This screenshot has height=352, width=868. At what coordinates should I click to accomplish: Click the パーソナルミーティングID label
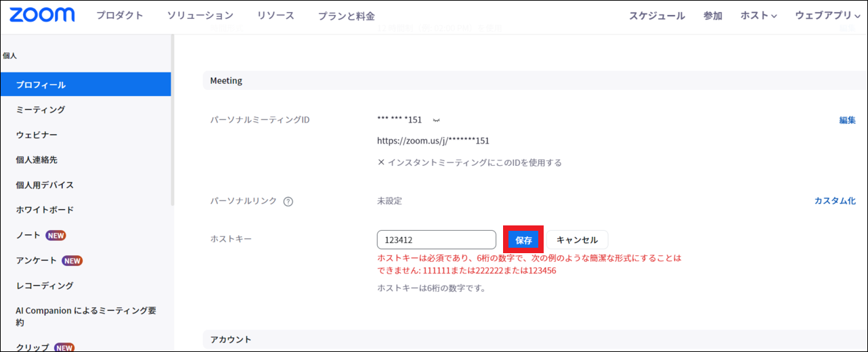point(260,120)
